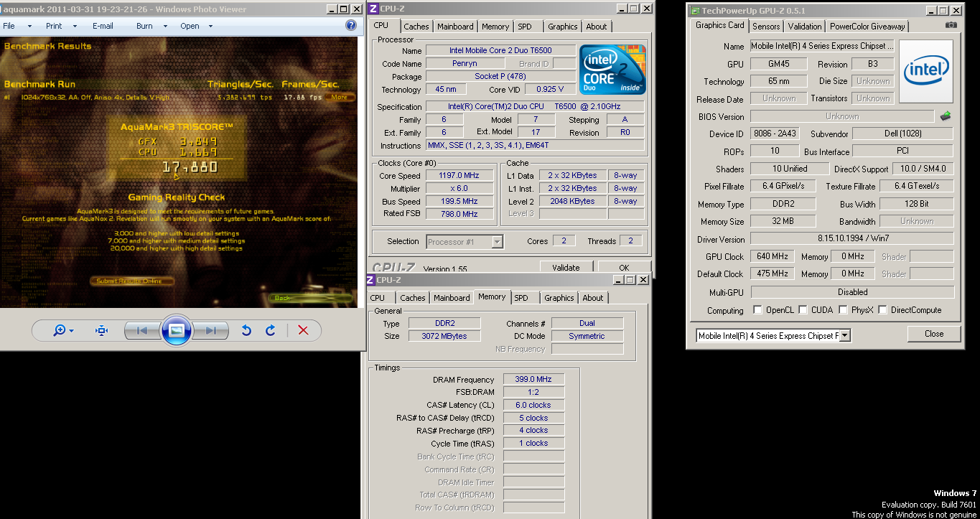Rotate the photo clockwise
Viewport: 980px width, 519px height.
[x=271, y=330]
